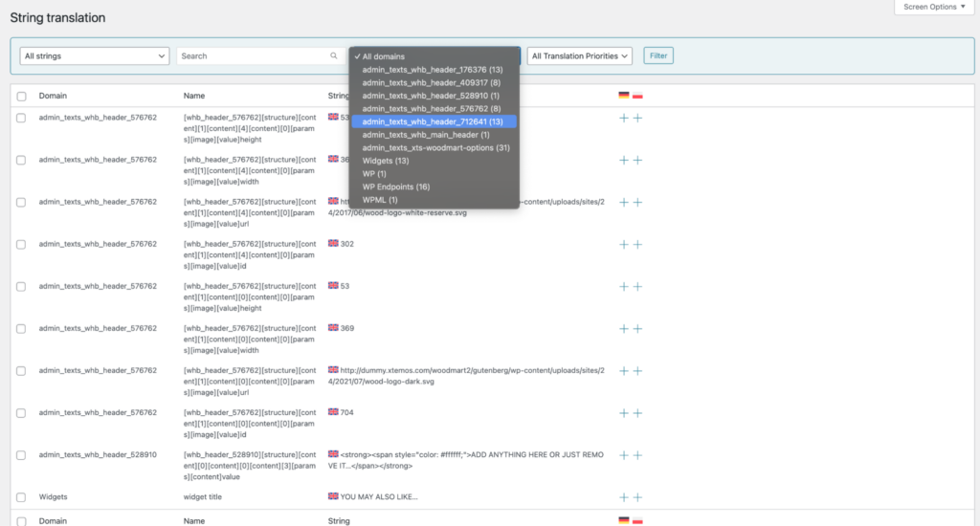
Task: Expand Screen Options panel
Action: click(934, 7)
